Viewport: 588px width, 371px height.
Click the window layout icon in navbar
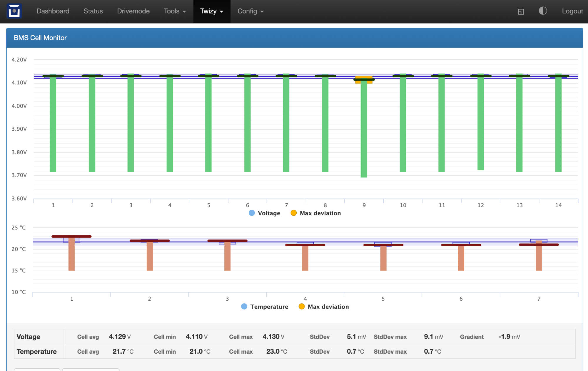click(521, 11)
